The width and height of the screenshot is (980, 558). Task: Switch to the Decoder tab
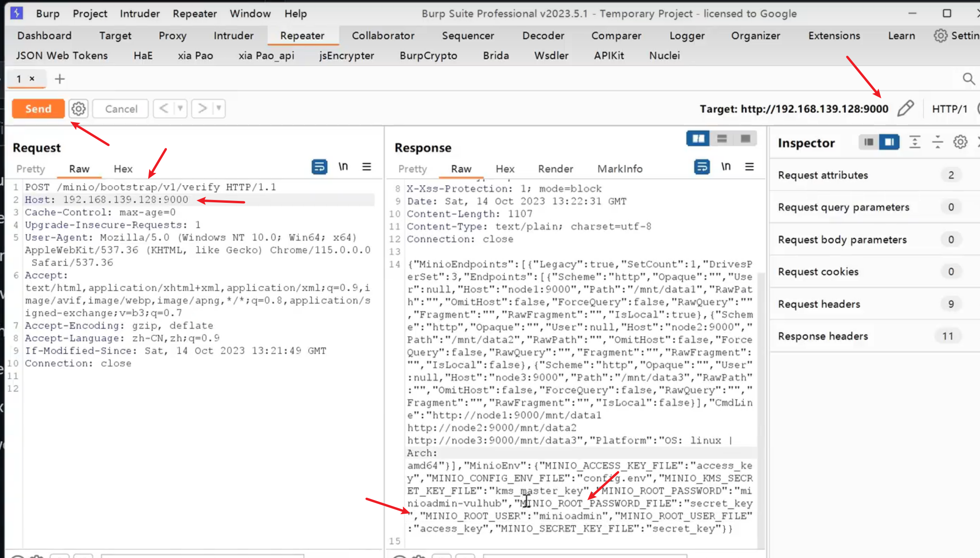(x=543, y=36)
